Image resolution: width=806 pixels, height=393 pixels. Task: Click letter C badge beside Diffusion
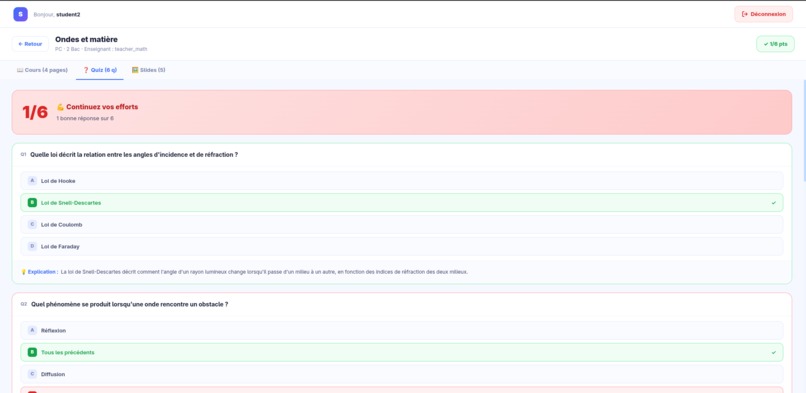click(32, 374)
